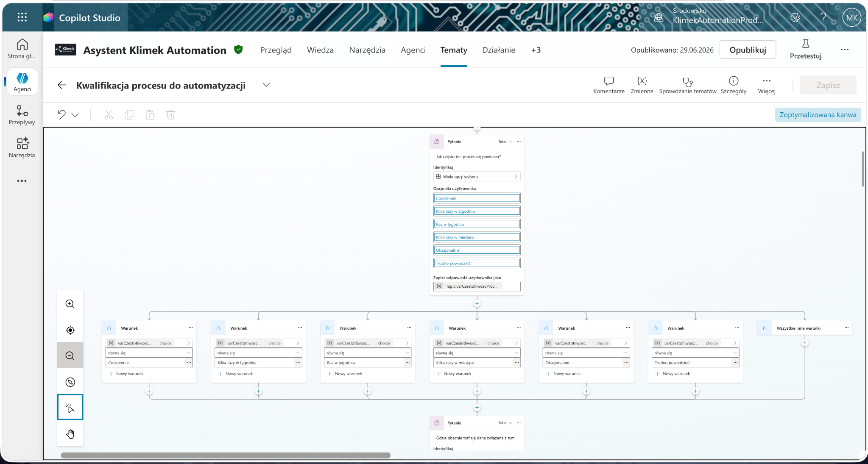Image resolution: width=868 pixels, height=464 pixels.
Task: Select the hand pan tool
Action: click(x=70, y=433)
